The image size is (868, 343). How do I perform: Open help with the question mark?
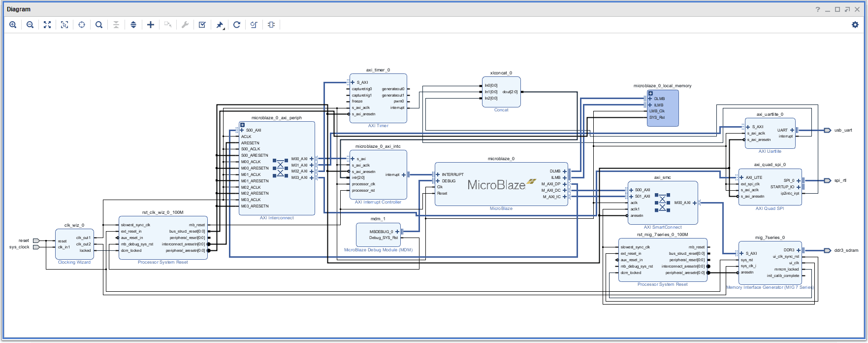click(818, 9)
